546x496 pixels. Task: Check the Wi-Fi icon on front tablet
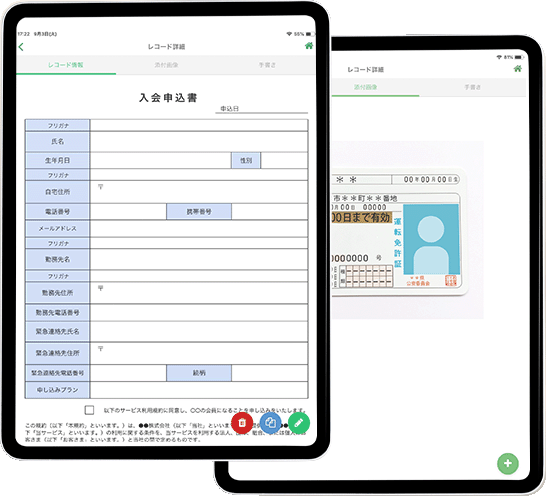tap(289, 34)
